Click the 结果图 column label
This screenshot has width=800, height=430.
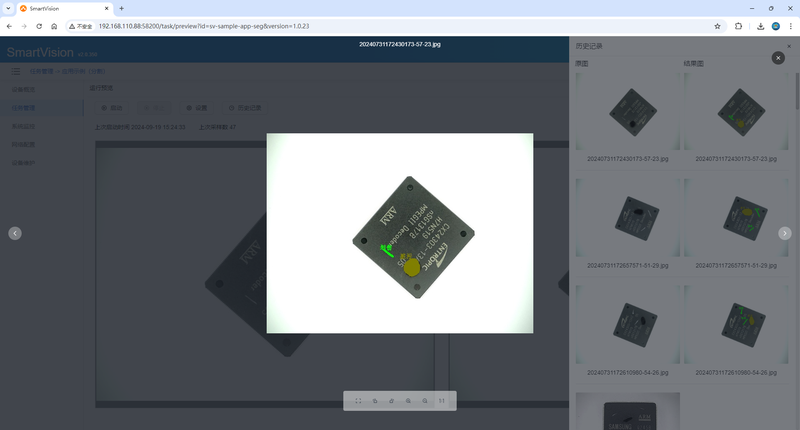(693, 64)
